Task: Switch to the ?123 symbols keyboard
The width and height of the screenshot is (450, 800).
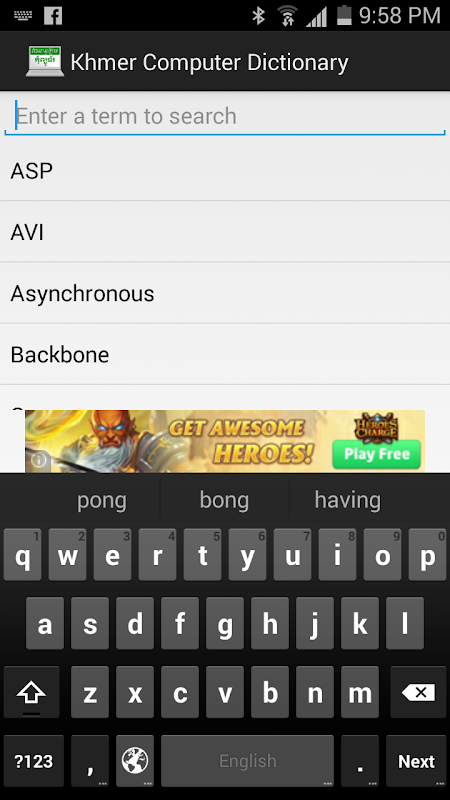Action: click(34, 761)
